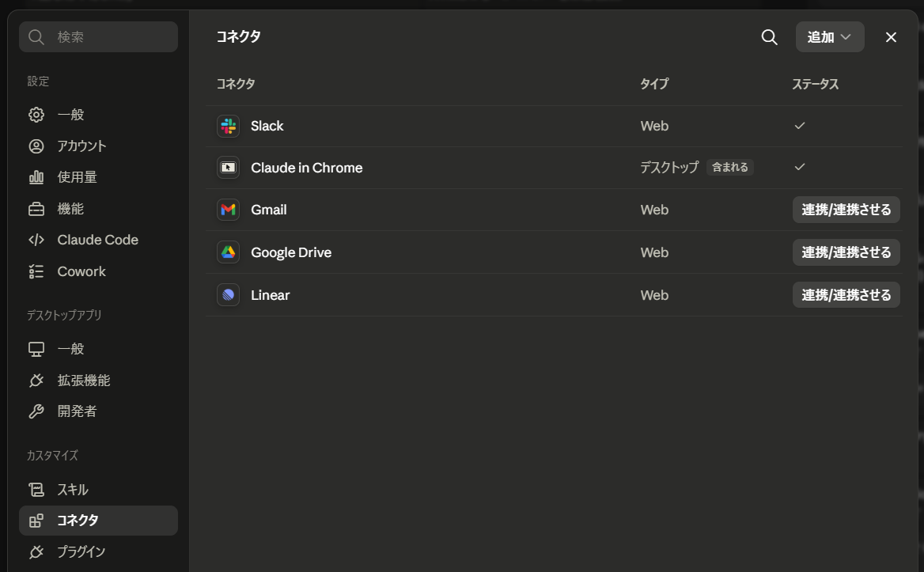Viewport: 924px width, 572px height.
Task: Click the Web type in the Google Drive row
Action: click(x=654, y=252)
